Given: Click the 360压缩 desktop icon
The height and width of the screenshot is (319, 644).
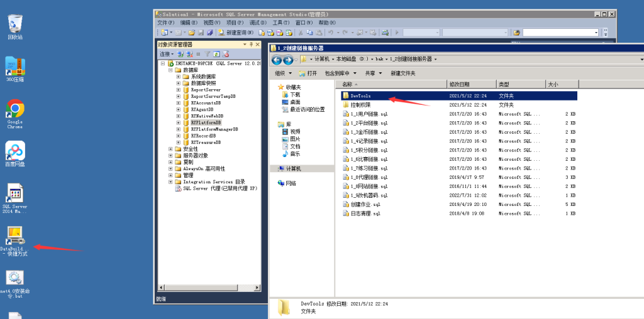Looking at the screenshot, I should click(x=14, y=67).
